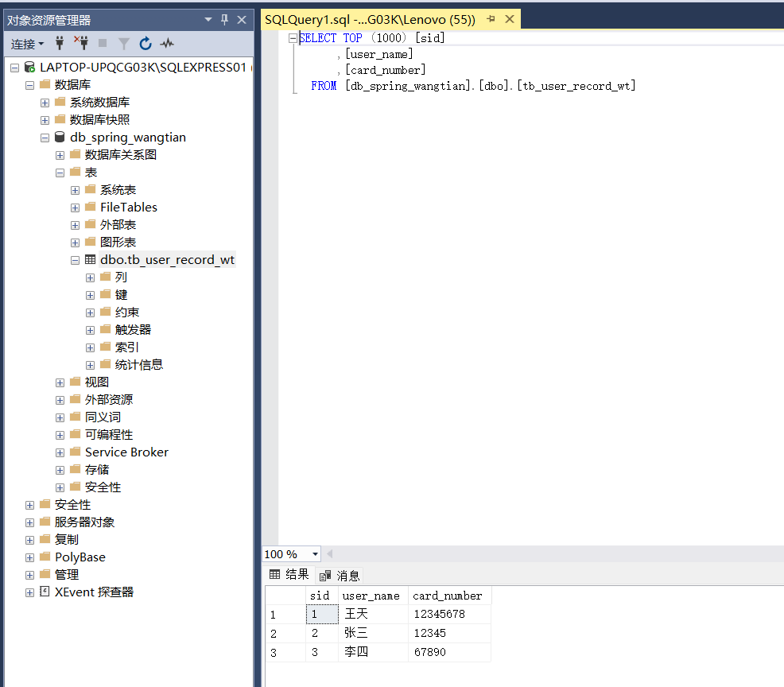Expand the 数据库关系图 node

[x=60, y=155]
